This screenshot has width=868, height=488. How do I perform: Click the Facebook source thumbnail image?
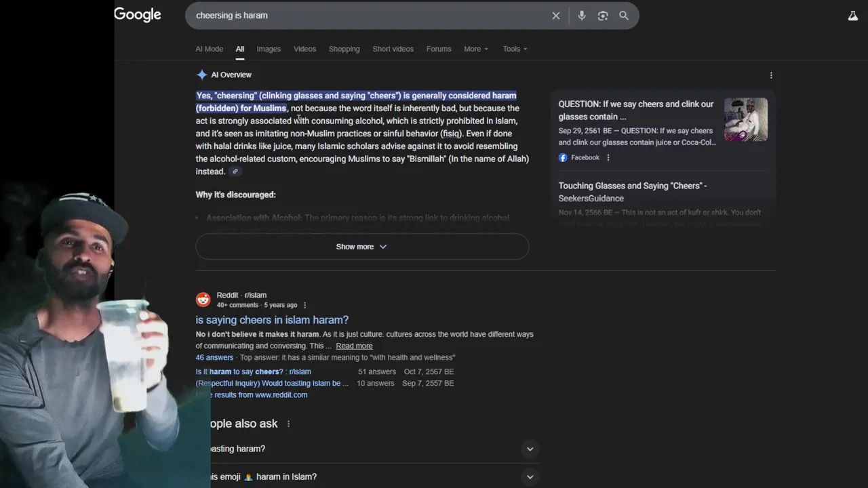746,119
